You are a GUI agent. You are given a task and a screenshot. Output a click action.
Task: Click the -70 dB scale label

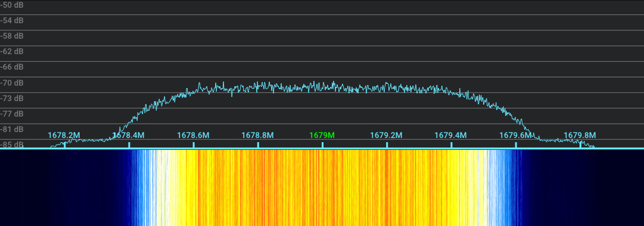pyautogui.click(x=12, y=83)
